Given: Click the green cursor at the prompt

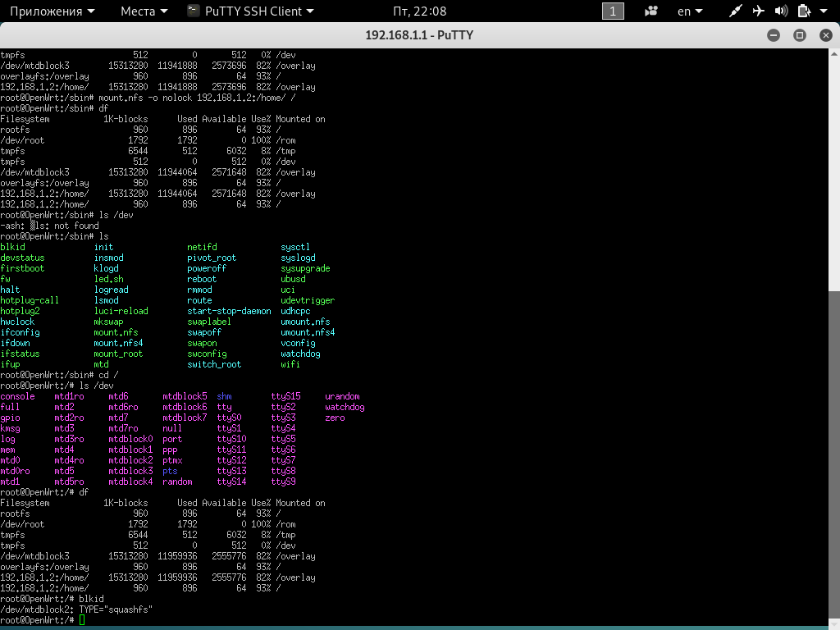Looking at the screenshot, I should [82, 620].
